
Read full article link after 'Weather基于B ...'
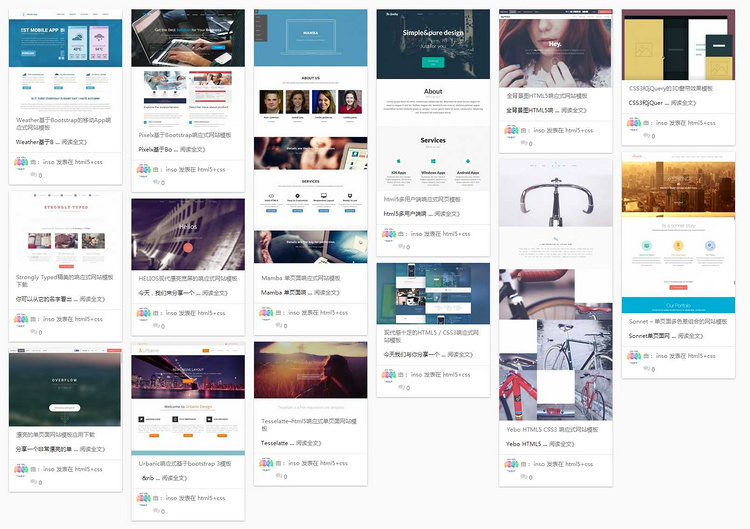[x=74, y=142]
